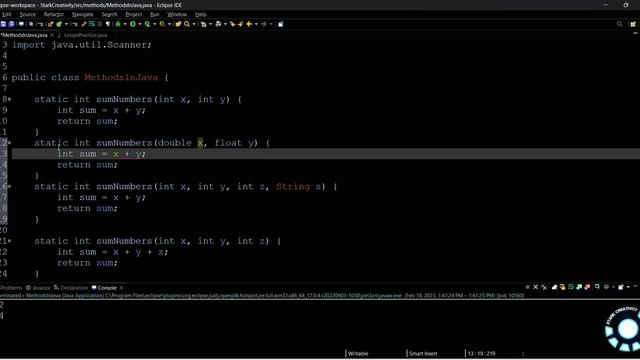Open the Window menu
The width and height of the screenshot is (640, 360).
(x=177, y=14)
